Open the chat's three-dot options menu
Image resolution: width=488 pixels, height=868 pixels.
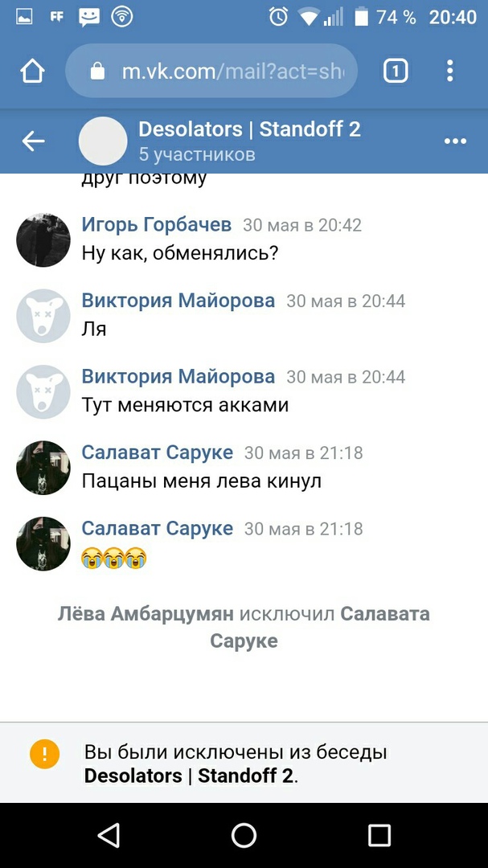pos(455,141)
